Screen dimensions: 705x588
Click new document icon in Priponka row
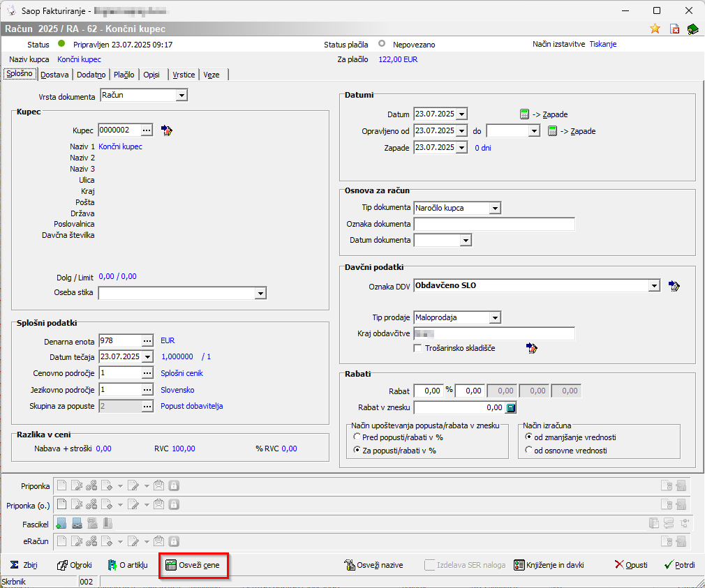pyautogui.click(x=61, y=485)
